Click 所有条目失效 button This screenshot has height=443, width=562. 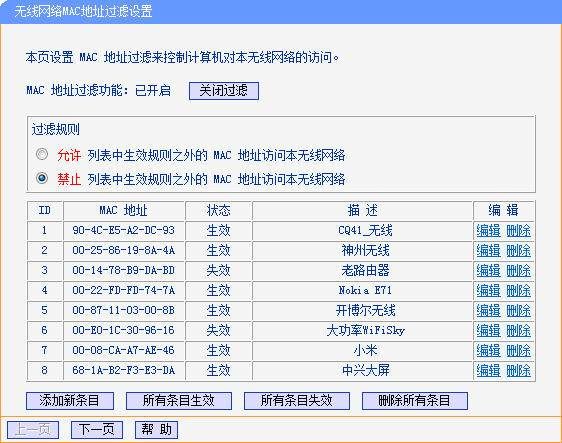click(297, 401)
